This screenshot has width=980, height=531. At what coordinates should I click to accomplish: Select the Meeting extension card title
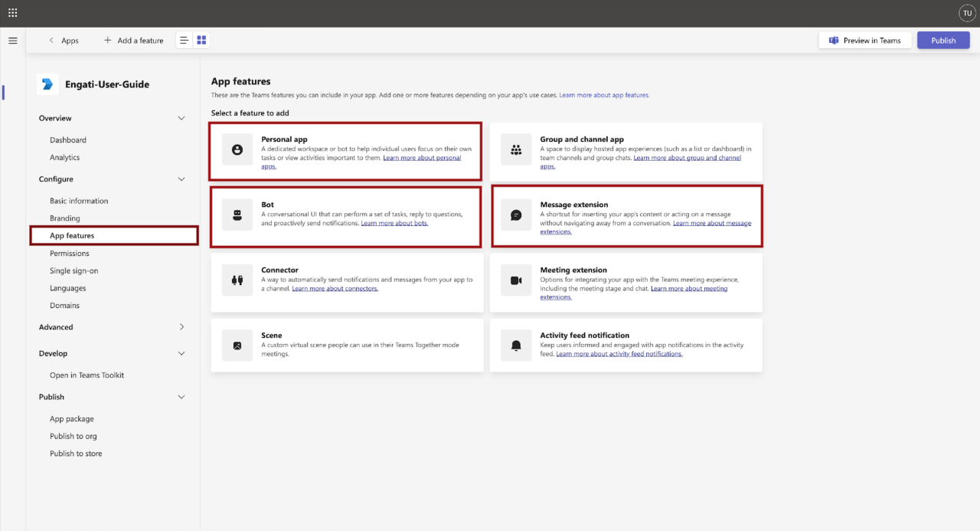point(573,270)
